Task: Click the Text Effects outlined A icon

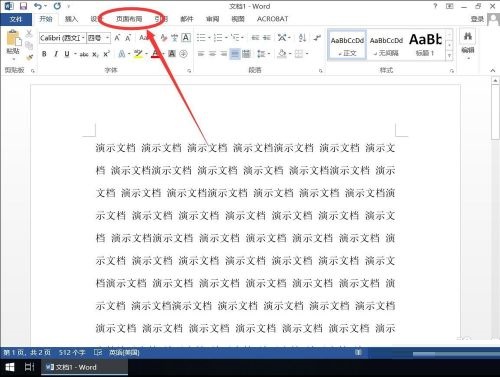Action: click(122, 54)
